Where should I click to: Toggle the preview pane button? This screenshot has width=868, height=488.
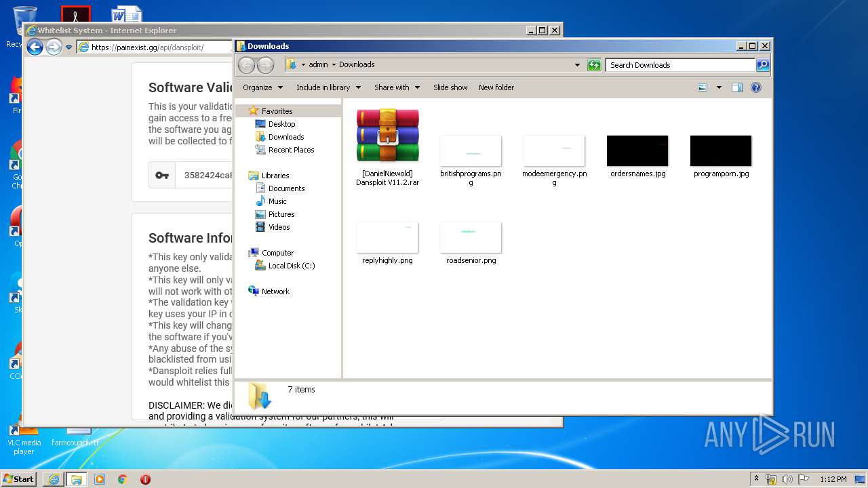[x=737, y=87]
